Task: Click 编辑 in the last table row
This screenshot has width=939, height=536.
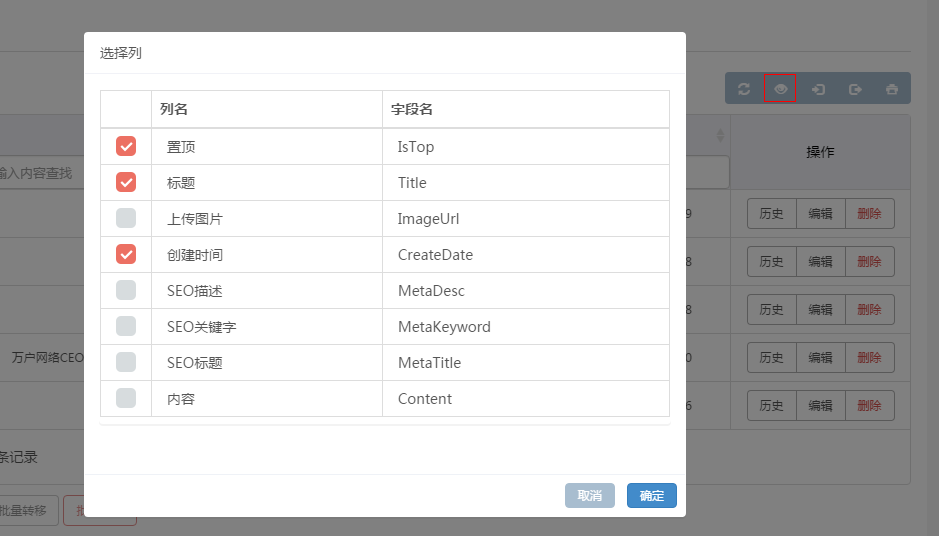Action: tap(820, 405)
